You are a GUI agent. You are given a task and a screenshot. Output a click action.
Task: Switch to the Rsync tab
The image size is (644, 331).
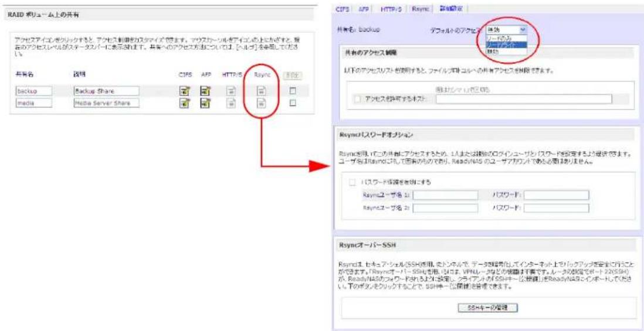tap(420, 8)
